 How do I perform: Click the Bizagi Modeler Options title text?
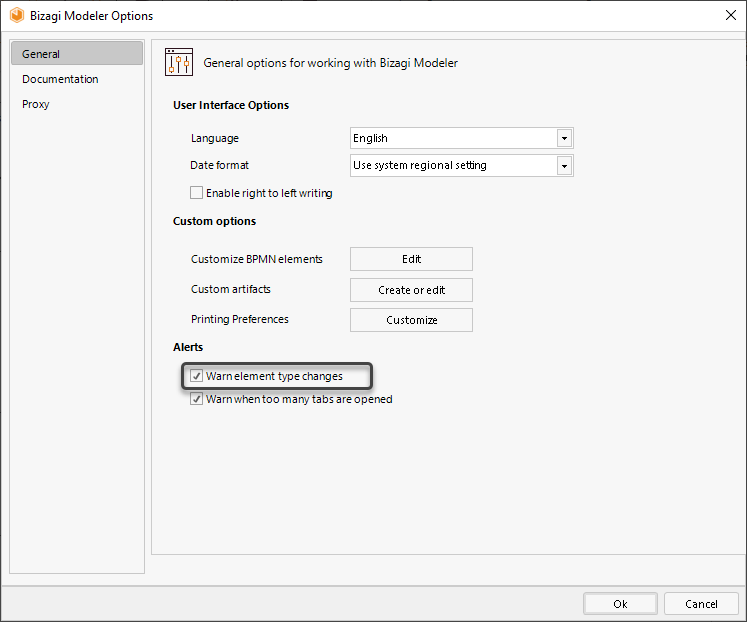[x=91, y=16]
